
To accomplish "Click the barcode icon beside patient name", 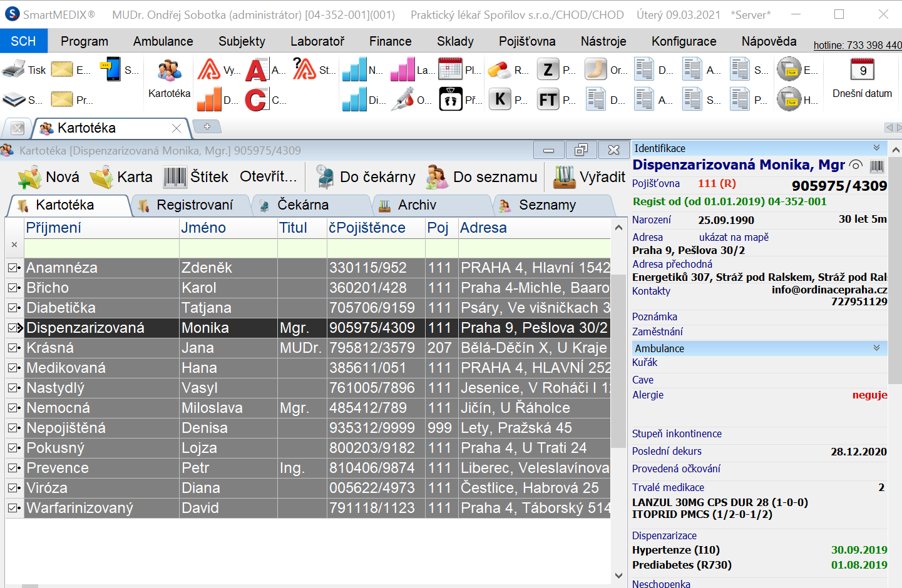I will click(877, 166).
